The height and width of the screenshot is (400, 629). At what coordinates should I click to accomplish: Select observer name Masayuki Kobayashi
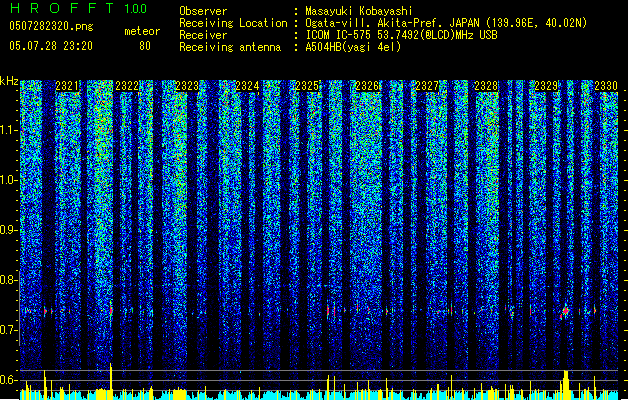click(359, 11)
